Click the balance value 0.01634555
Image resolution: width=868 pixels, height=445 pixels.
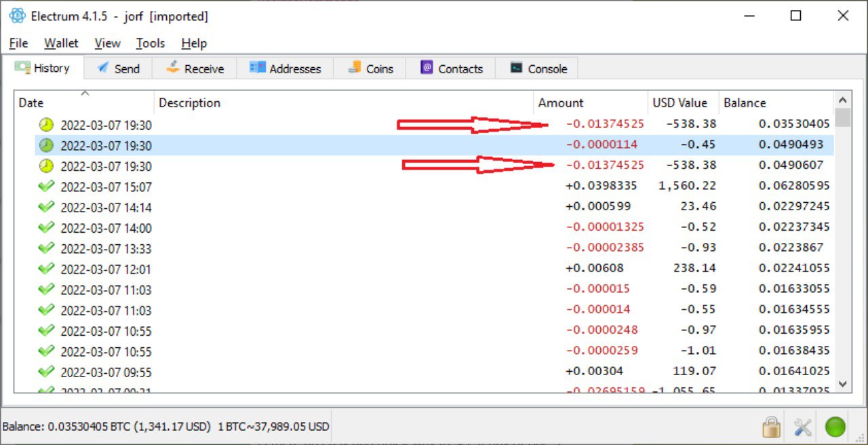794,309
